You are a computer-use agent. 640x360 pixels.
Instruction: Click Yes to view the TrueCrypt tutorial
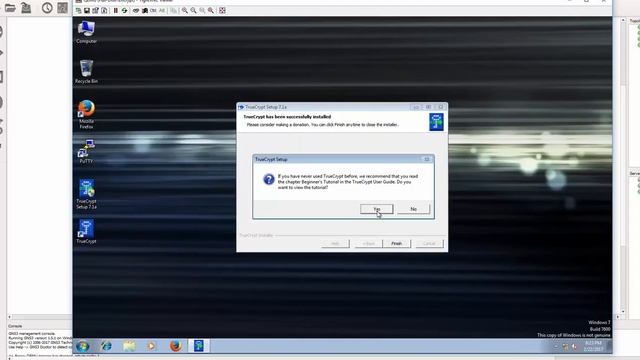377,209
